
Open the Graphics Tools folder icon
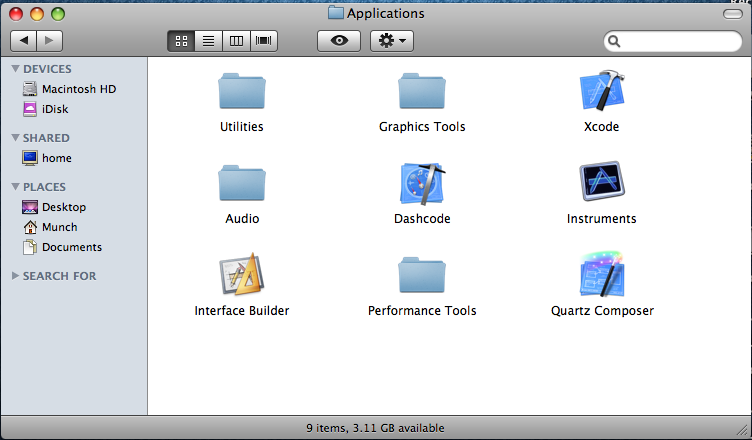point(422,91)
